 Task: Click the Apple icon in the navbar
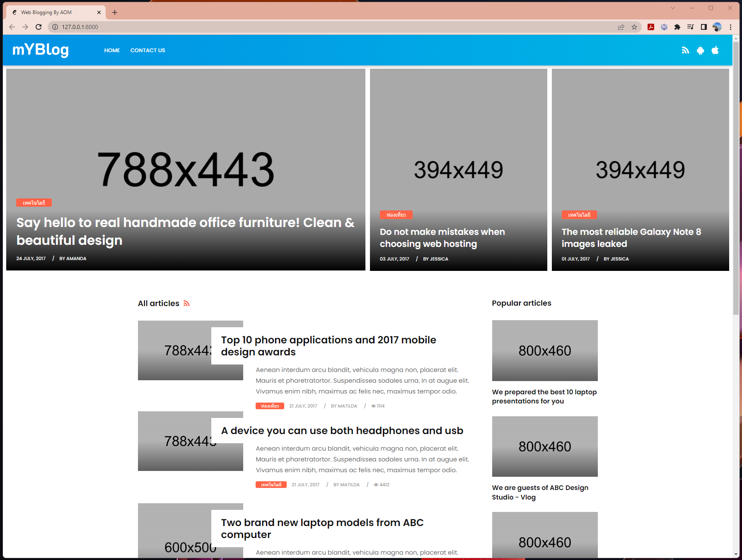pyautogui.click(x=715, y=50)
